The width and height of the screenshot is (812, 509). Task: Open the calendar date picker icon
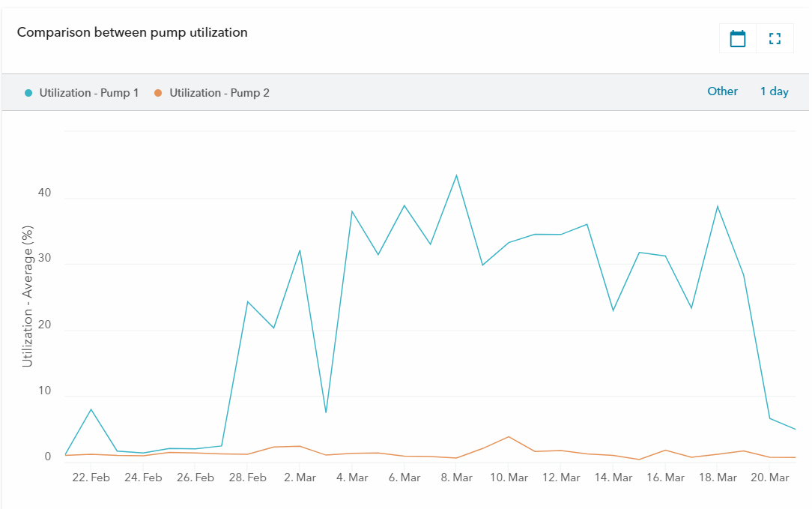738,39
